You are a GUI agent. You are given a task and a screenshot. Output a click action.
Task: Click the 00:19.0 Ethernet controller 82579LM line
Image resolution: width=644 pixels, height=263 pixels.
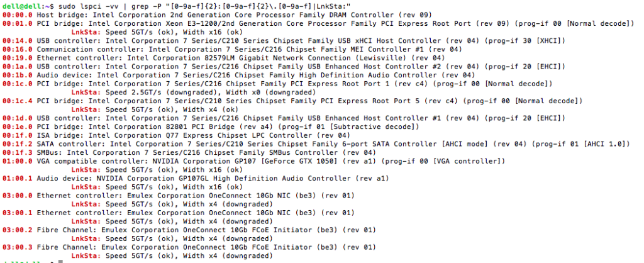223,58
